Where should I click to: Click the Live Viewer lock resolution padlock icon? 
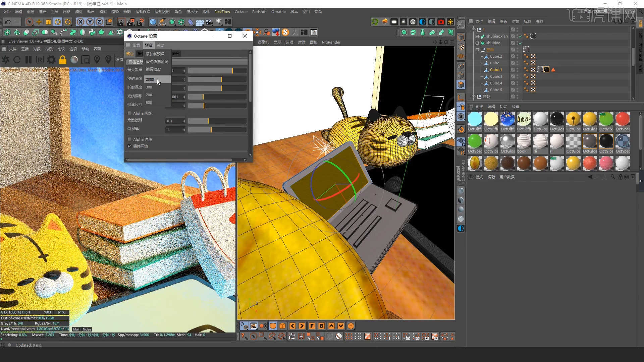click(x=62, y=60)
